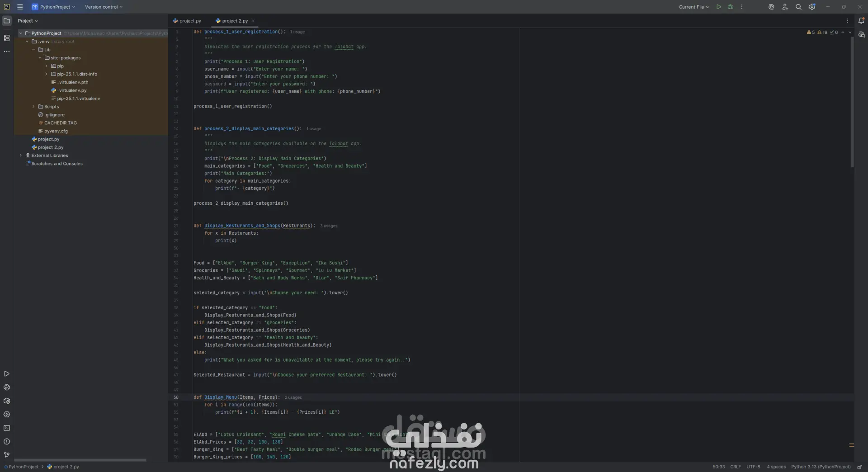
Task: Show the 3 usages of Display_Resturants_and_Shops
Action: coord(329,226)
